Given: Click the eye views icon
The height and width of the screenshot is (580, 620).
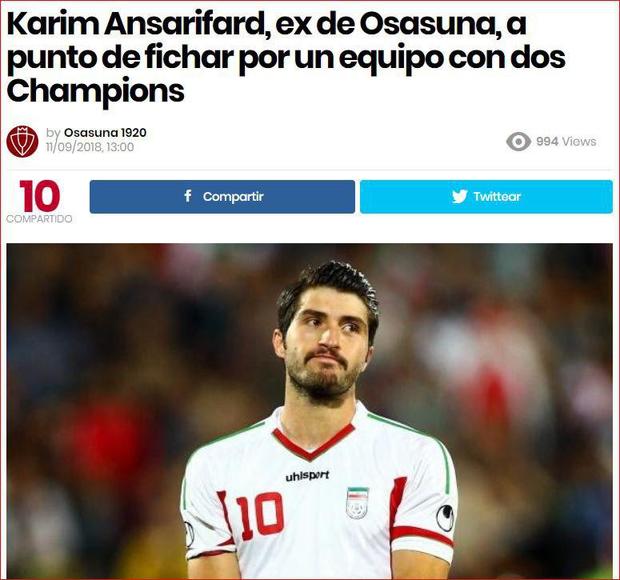Looking at the screenshot, I should (x=518, y=142).
